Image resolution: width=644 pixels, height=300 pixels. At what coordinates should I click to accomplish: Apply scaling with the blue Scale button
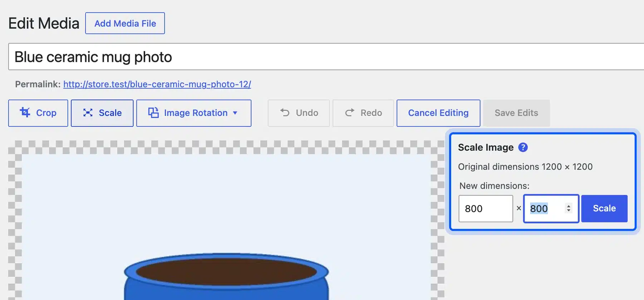604,209
